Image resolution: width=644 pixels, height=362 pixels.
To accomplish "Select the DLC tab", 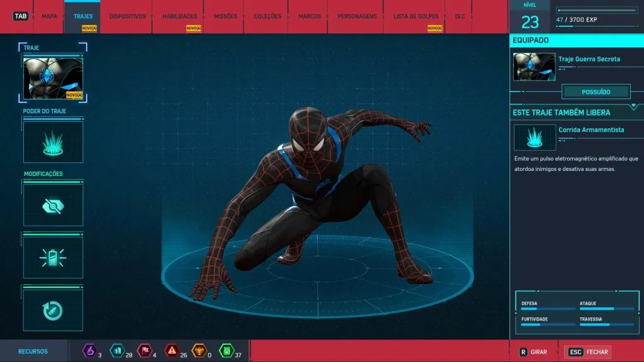I will (x=460, y=16).
